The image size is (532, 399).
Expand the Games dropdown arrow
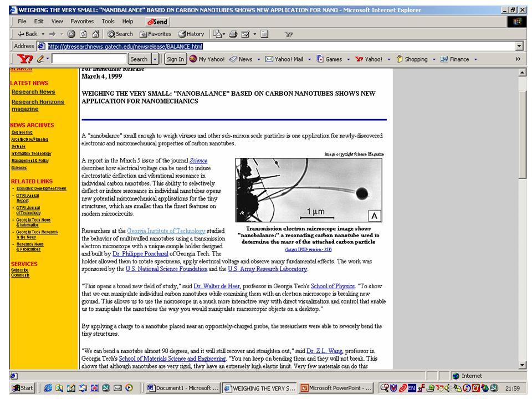348,59
